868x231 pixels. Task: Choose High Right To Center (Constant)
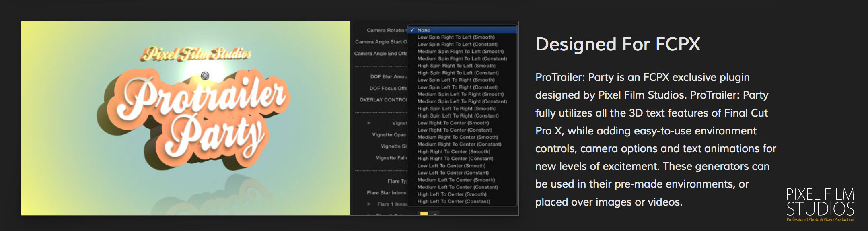point(455,159)
